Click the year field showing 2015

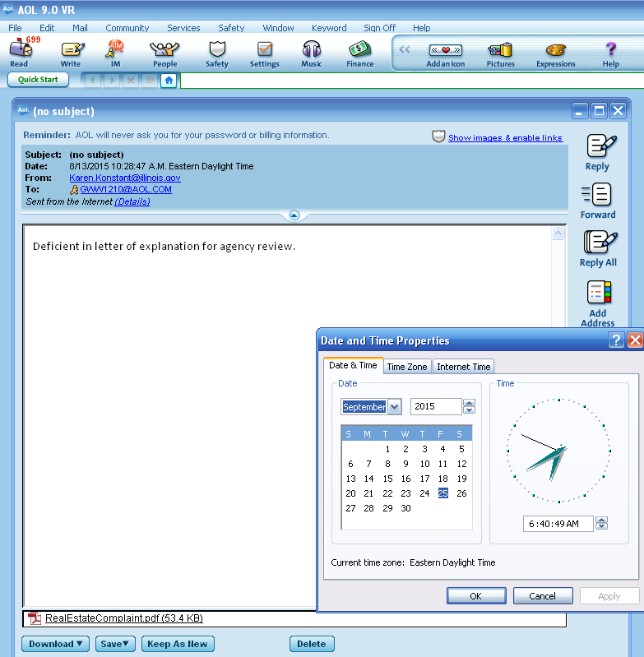(436, 406)
